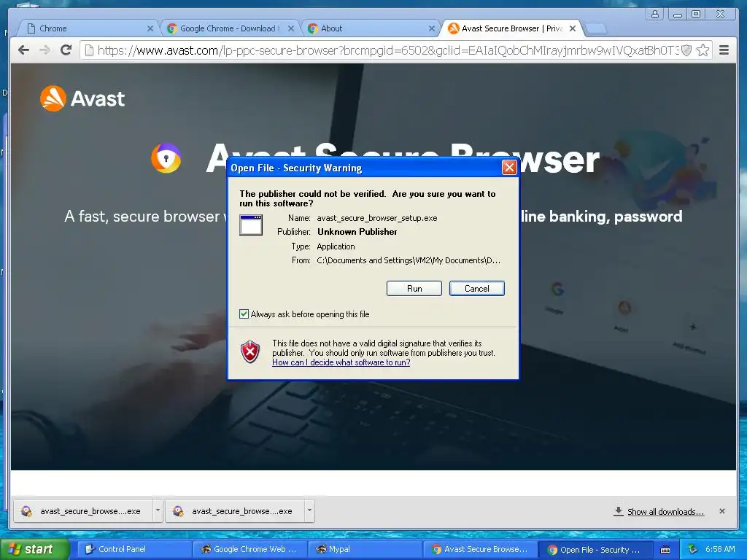Open first avast_secure_browse download item

(x=83, y=511)
